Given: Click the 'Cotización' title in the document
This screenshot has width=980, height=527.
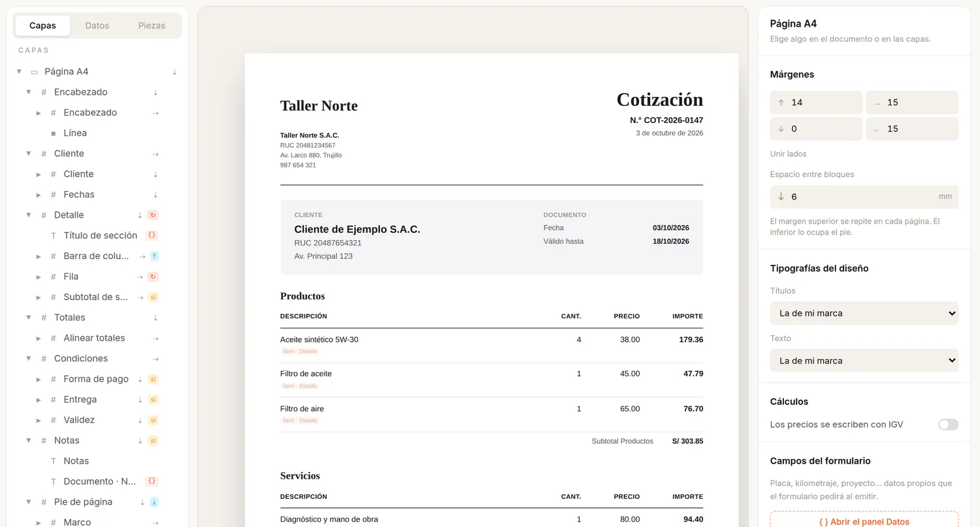Looking at the screenshot, I should coord(660,99).
